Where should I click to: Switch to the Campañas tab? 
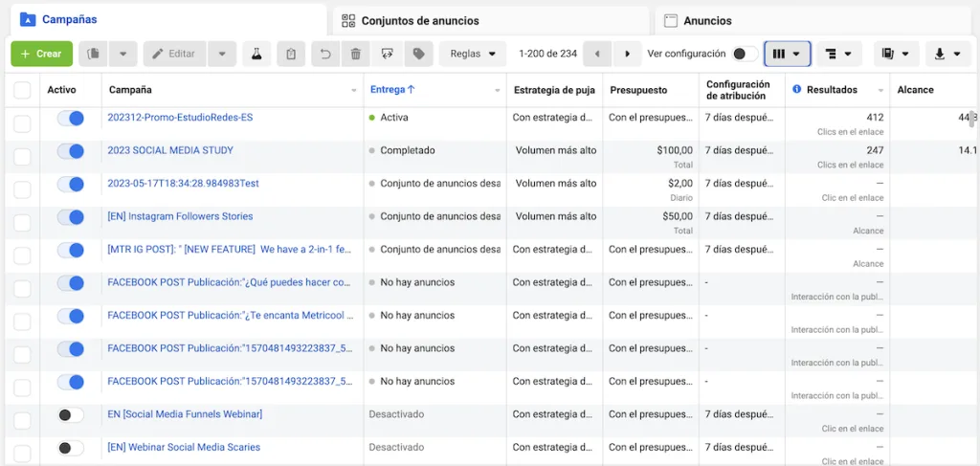click(167, 19)
